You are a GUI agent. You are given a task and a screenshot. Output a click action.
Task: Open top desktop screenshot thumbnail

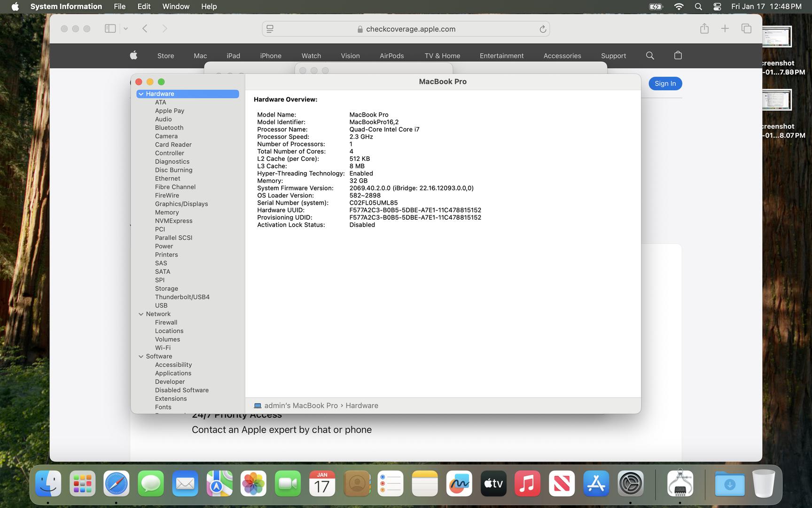click(x=777, y=37)
